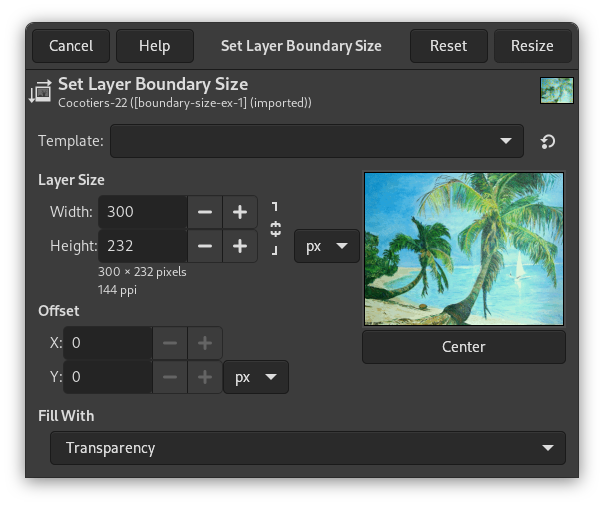Decrease Width with the minus button
This screenshot has width=604, height=506.
coord(205,212)
